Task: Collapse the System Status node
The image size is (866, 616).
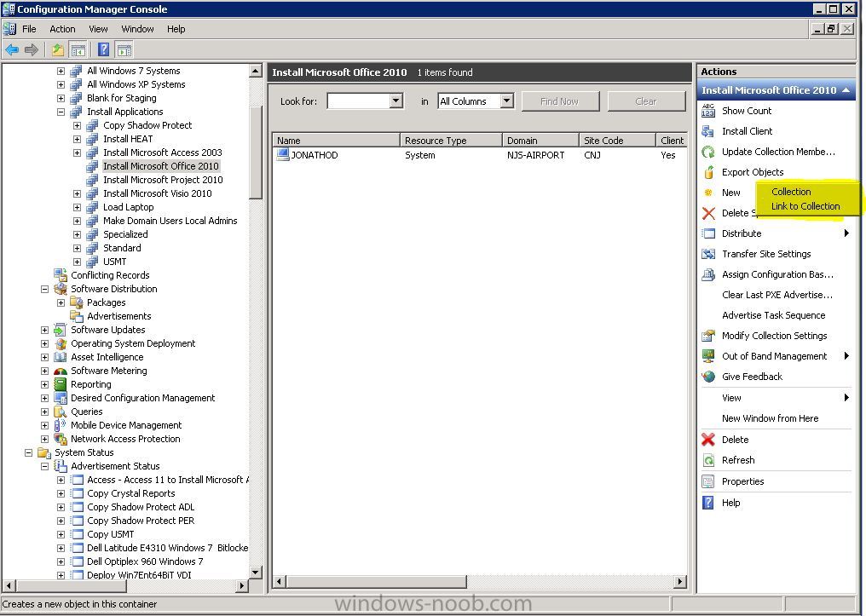Action: click(28, 452)
